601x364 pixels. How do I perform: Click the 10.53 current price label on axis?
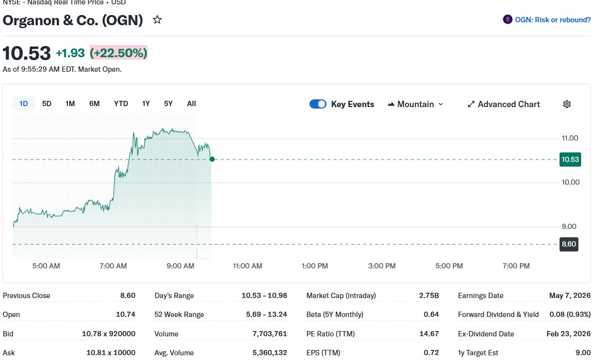pyautogui.click(x=570, y=159)
